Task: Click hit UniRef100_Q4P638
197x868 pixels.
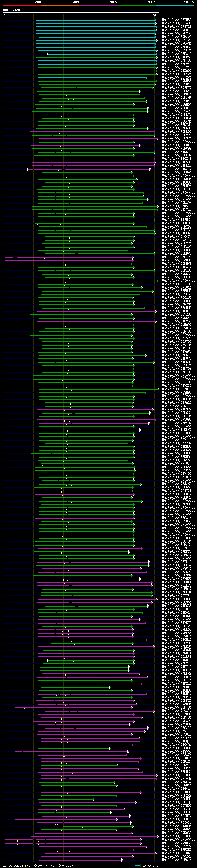Action: [x=177, y=606]
